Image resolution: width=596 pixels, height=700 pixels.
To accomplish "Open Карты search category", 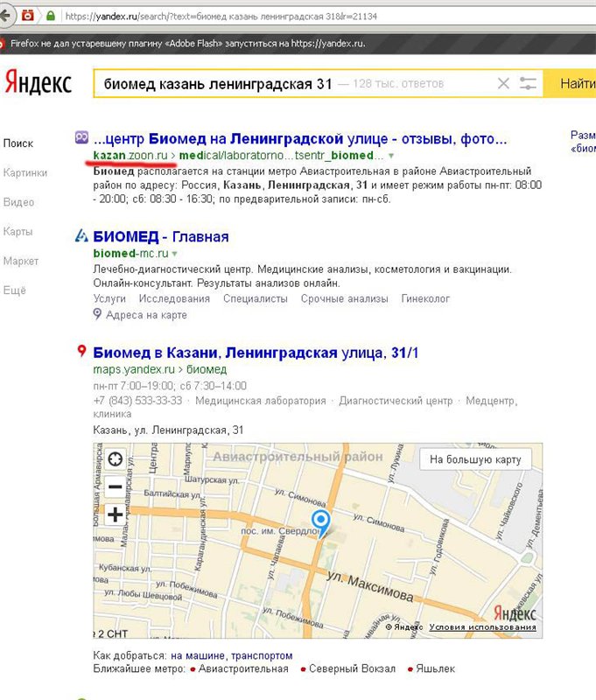I will tap(18, 231).
